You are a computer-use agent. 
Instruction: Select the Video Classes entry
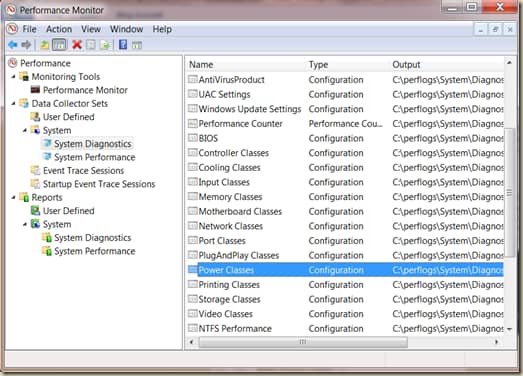point(346,314)
